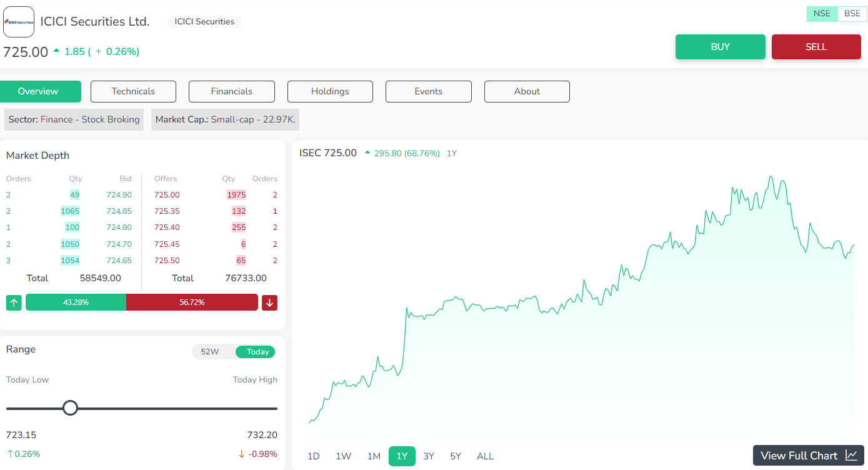Click the Sector: Finance - Stock Broking chip
Screen dimensions: 868x470
coord(74,119)
